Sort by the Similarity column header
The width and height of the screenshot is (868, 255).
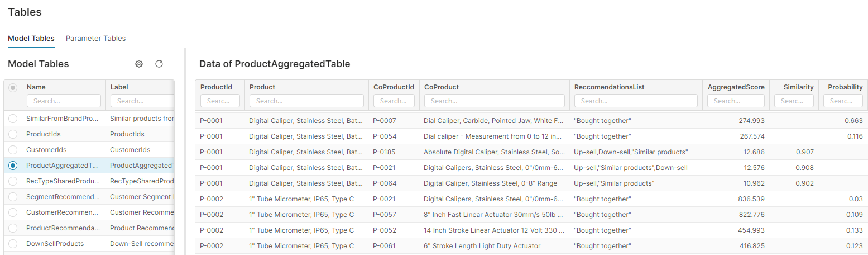[x=798, y=87]
